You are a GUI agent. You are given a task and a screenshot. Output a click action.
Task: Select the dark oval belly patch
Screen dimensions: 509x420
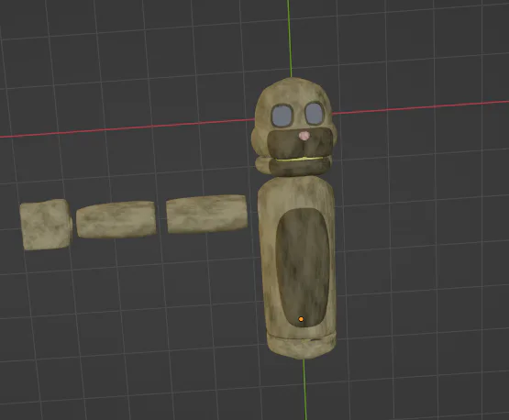(x=302, y=268)
